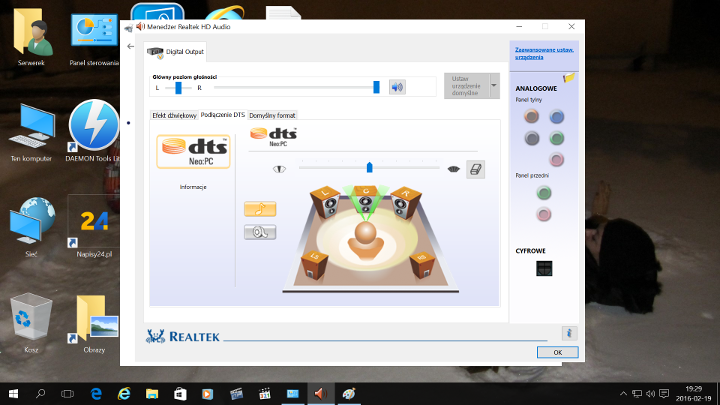
Task: Select the front left L speaker
Action: pyautogui.click(x=326, y=202)
